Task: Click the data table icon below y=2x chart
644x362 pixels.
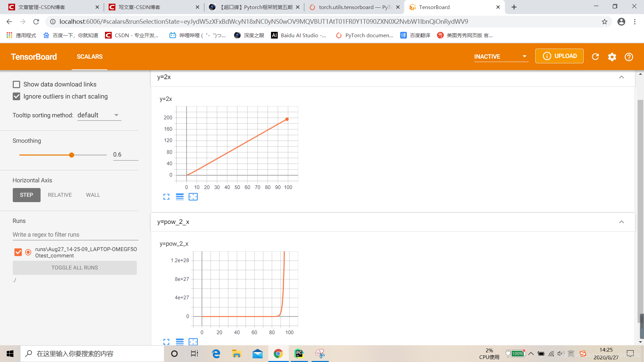Action: point(179,197)
